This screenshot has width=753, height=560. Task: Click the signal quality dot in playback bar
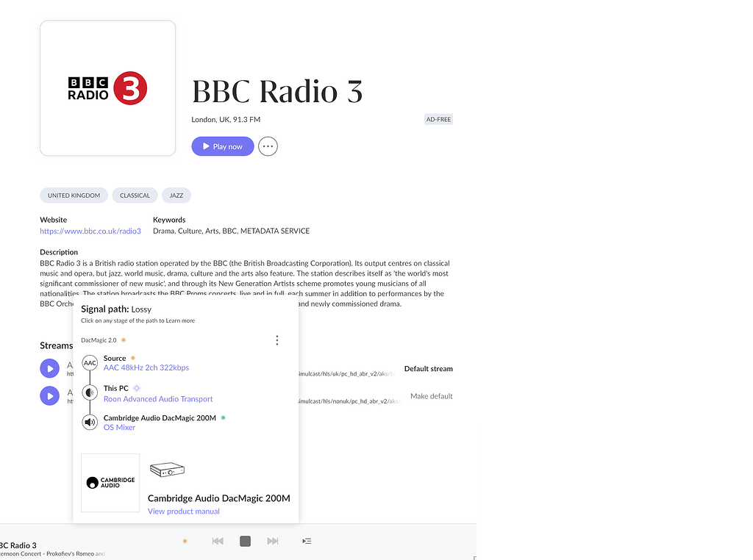pyautogui.click(x=185, y=541)
